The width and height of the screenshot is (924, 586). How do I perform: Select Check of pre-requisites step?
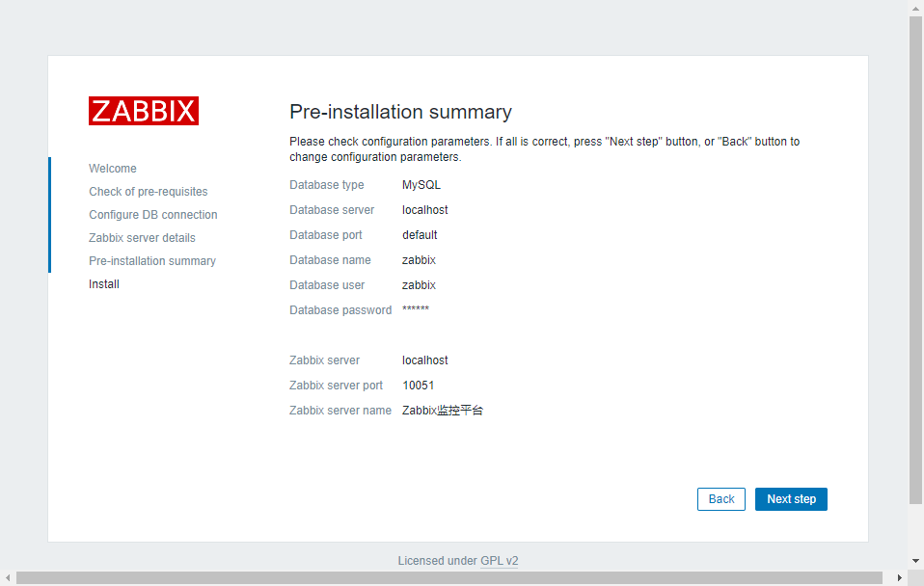coord(148,192)
